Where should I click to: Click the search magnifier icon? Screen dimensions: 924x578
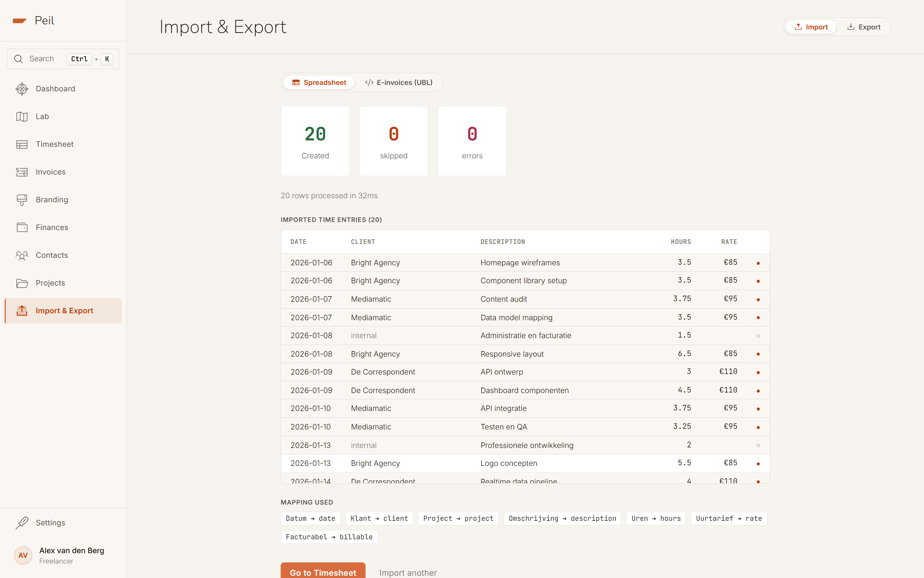18,59
